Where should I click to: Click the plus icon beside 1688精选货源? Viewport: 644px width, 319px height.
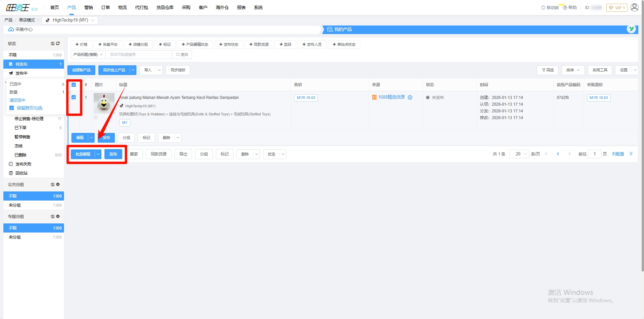(x=410, y=98)
